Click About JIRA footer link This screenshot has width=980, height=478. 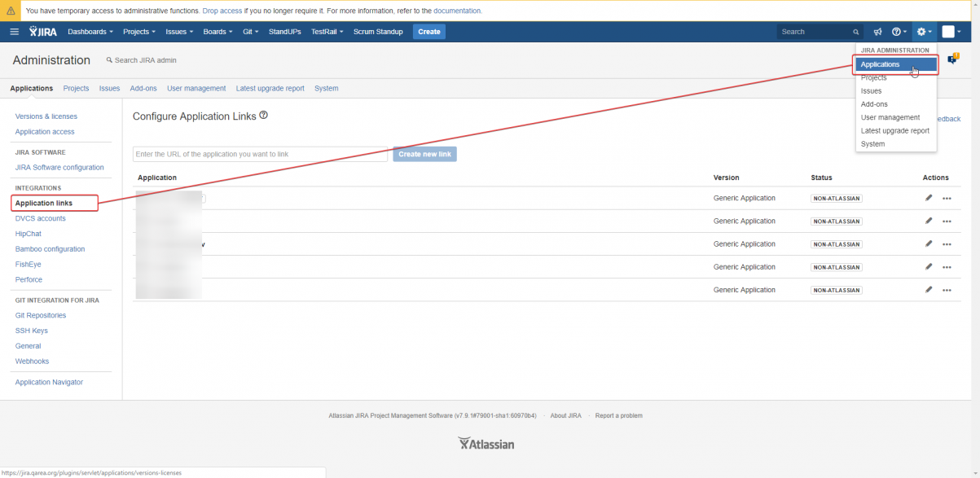click(566, 415)
